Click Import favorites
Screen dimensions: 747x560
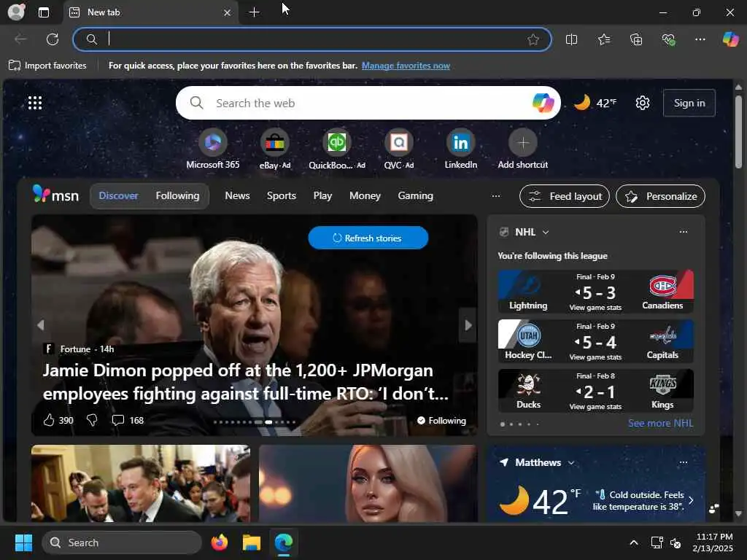click(47, 66)
